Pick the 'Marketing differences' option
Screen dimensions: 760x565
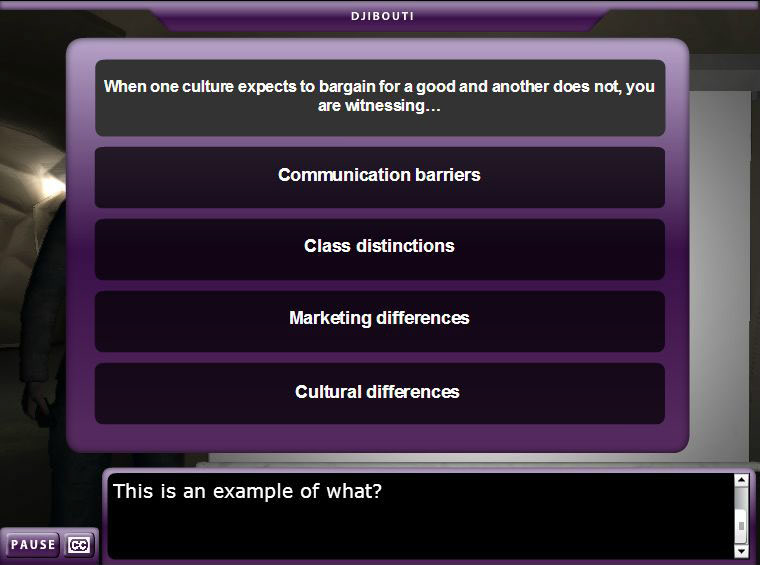click(x=380, y=321)
